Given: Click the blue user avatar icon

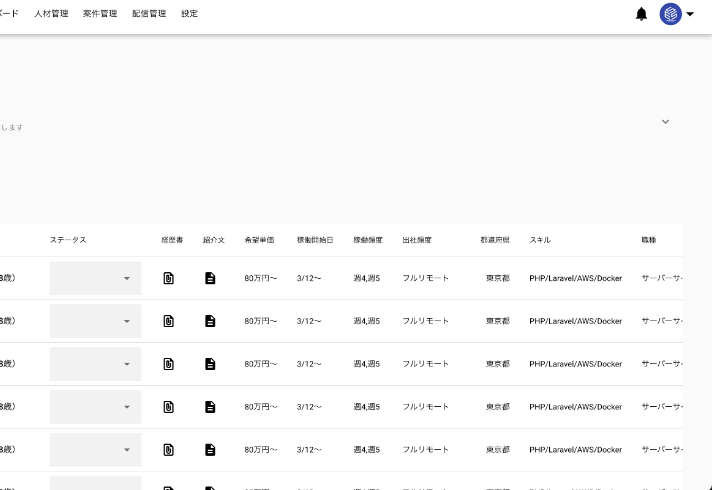Looking at the screenshot, I should (671, 14).
